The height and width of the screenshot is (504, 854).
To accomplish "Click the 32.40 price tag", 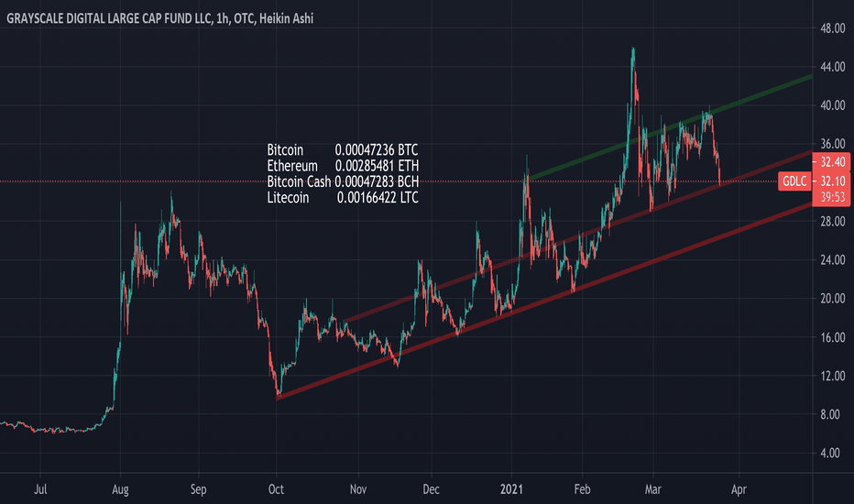I will coord(830,162).
